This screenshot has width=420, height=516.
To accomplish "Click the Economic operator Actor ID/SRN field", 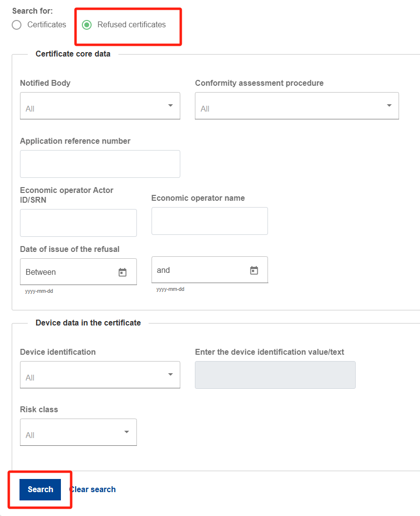I will click(78, 223).
